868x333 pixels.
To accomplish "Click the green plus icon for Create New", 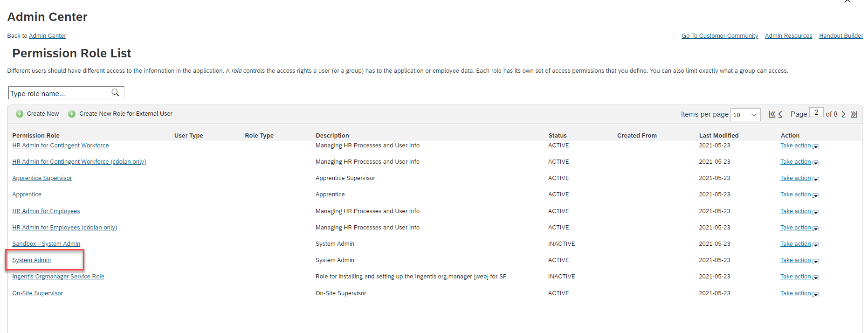I will [20, 114].
